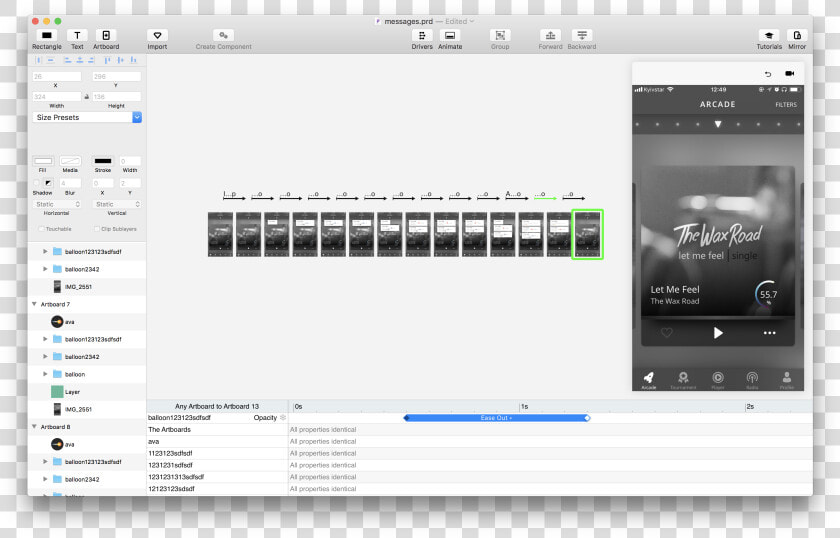Select The Artboards row in the timeline
The height and width of the screenshot is (538, 840).
tap(479, 429)
